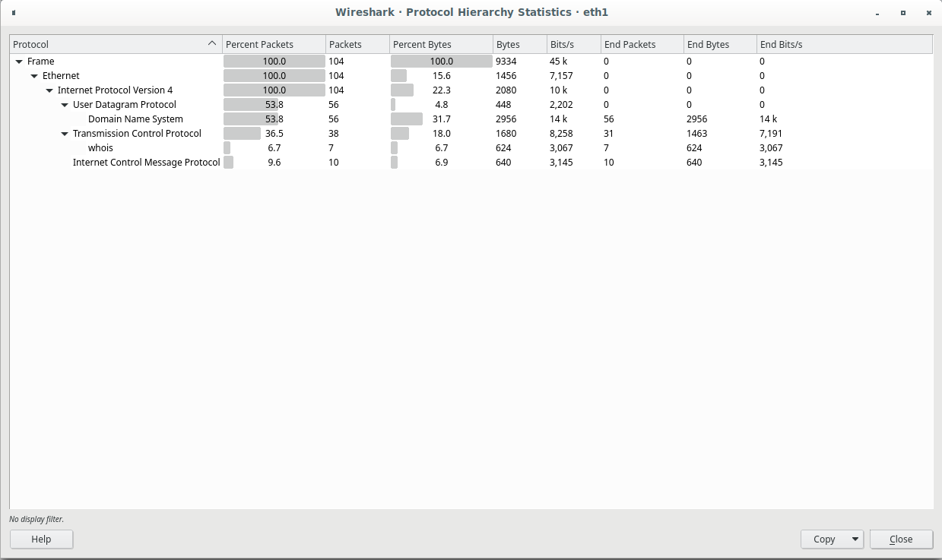
Task: Click Ethernet bits/s value 7,157
Action: pos(561,76)
